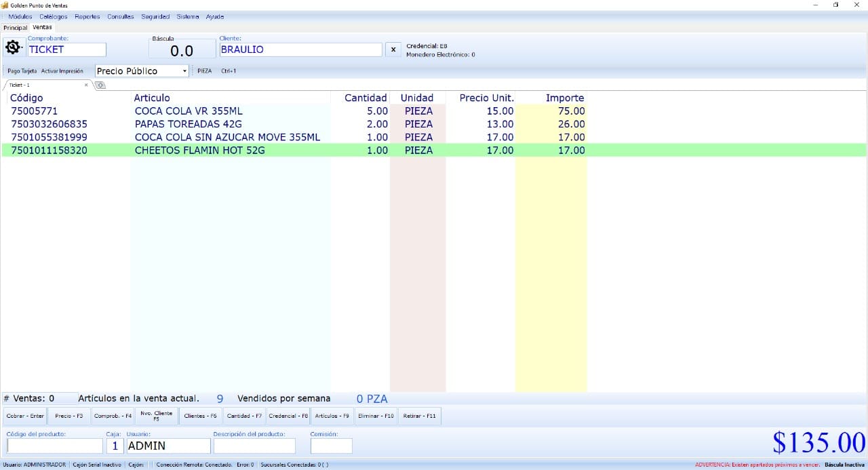Focus the Caja number field

pyautogui.click(x=115, y=446)
